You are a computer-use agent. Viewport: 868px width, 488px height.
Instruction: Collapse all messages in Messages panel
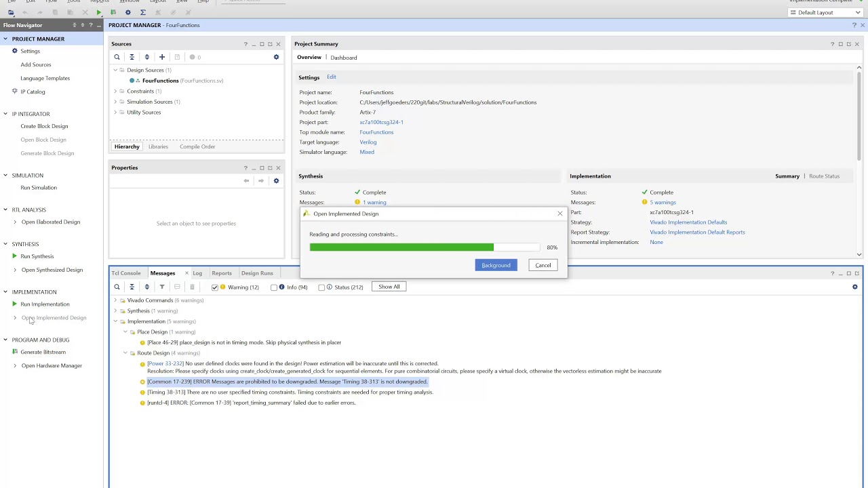click(132, 287)
